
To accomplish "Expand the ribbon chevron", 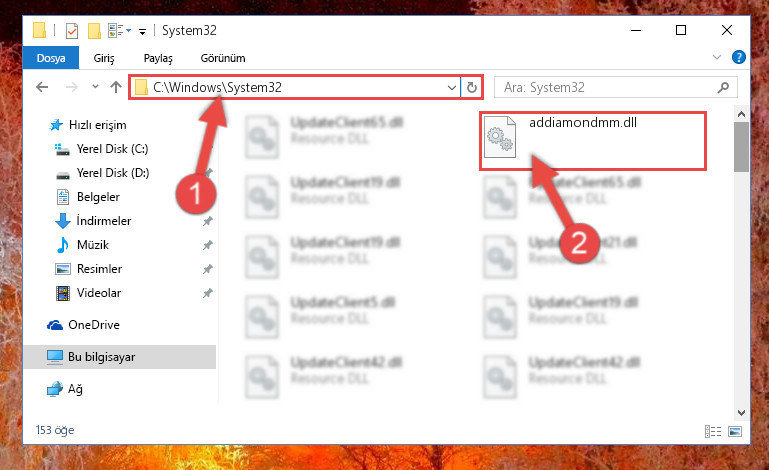I will click(717, 57).
